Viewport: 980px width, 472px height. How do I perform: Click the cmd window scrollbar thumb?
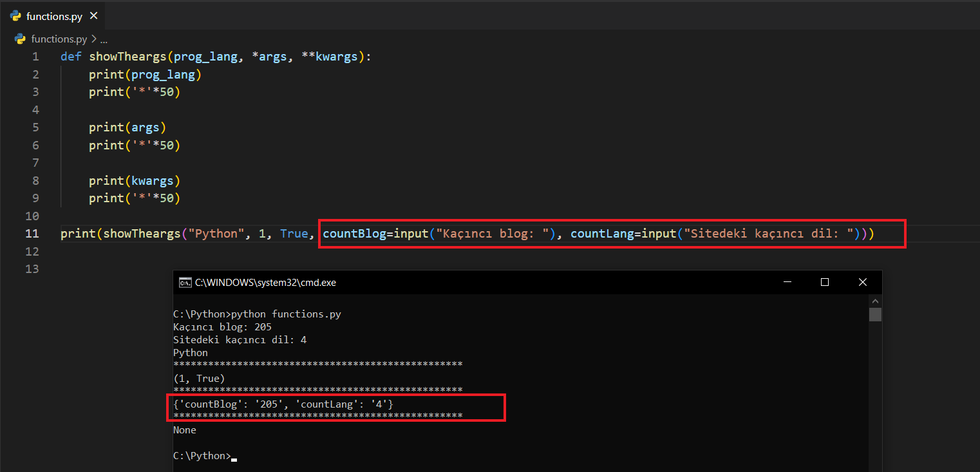875,314
